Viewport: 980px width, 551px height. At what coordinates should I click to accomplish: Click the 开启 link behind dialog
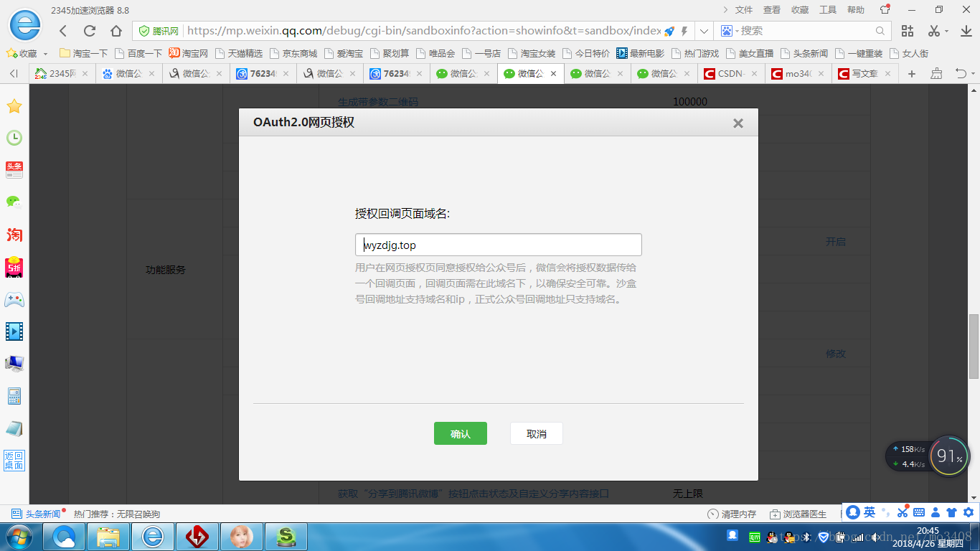click(836, 242)
